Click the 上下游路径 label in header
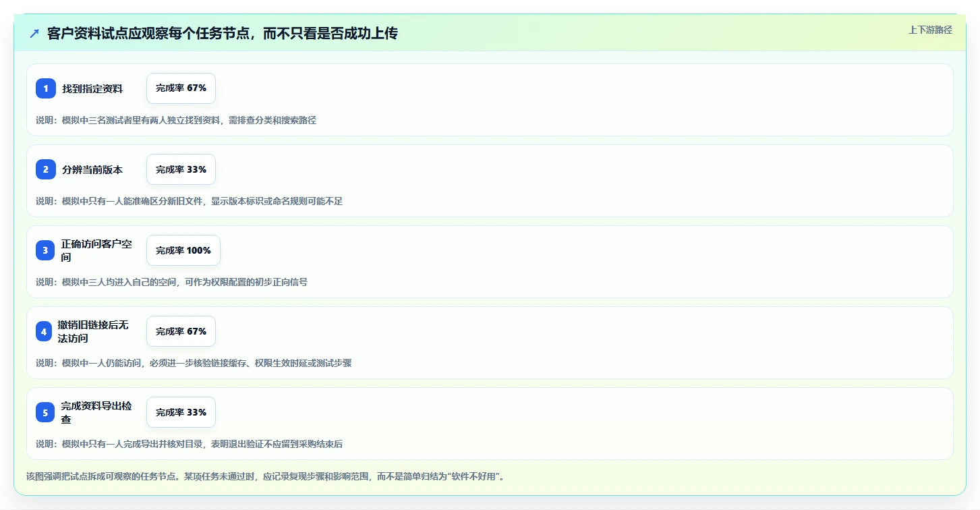 pyautogui.click(x=930, y=30)
